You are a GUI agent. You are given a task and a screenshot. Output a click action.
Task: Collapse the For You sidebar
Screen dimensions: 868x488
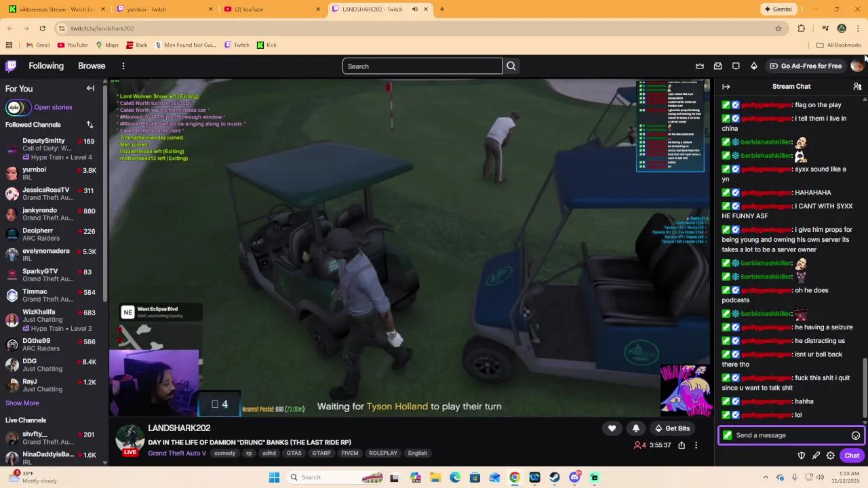(90, 88)
